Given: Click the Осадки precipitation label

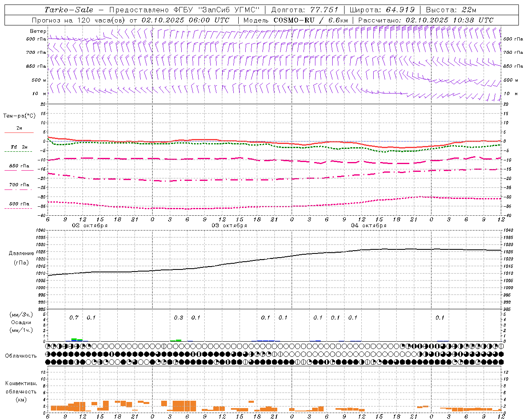Looking at the screenshot, I should pyautogui.click(x=21, y=322).
